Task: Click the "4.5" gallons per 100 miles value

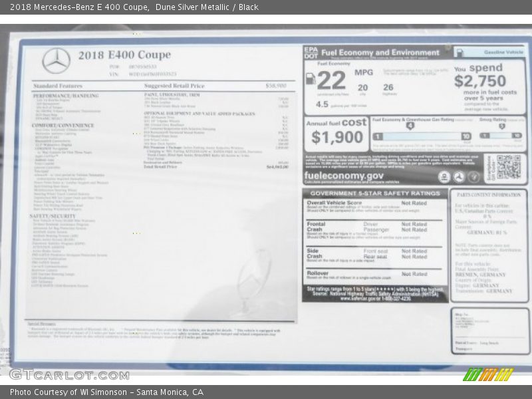Action: [322, 104]
